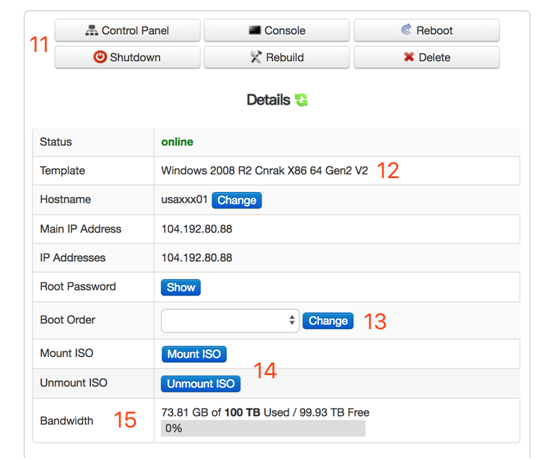
Task: Click the Delete server button
Action: tap(427, 57)
